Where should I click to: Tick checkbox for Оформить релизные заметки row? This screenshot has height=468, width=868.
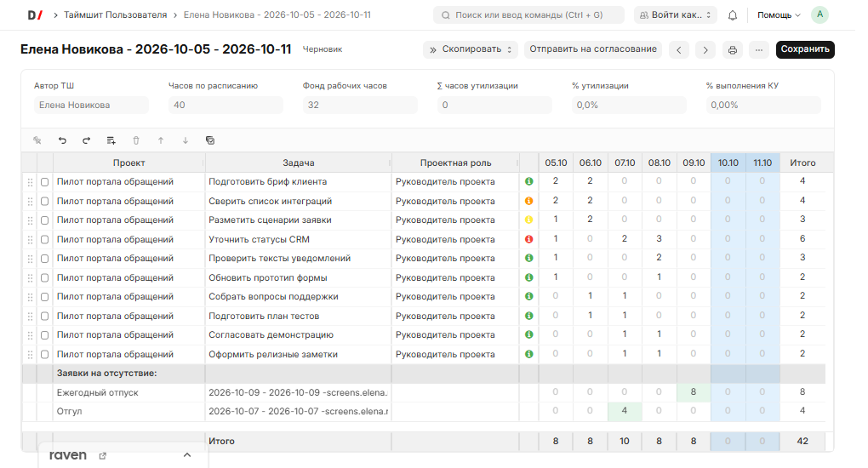[x=45, y=355]
